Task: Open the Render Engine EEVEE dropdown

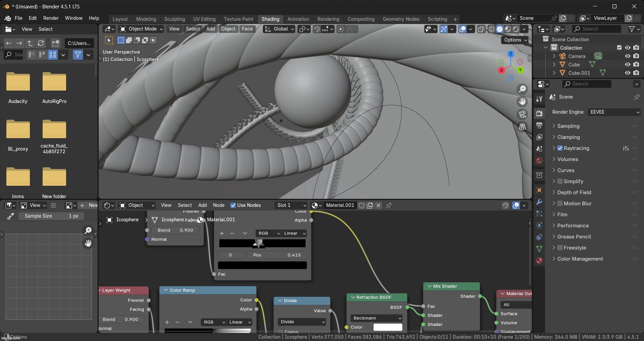Action: [x=614, y=112]
